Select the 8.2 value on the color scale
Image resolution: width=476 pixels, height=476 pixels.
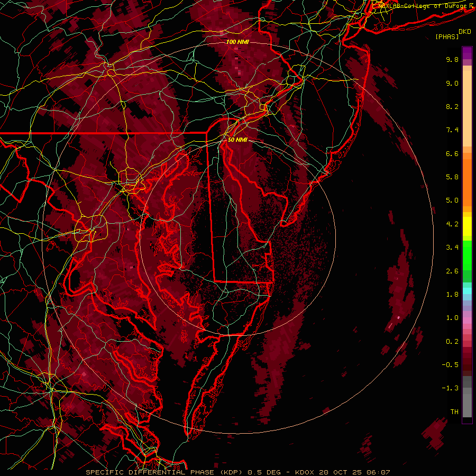pyautogui.click(x=452, y=106)
